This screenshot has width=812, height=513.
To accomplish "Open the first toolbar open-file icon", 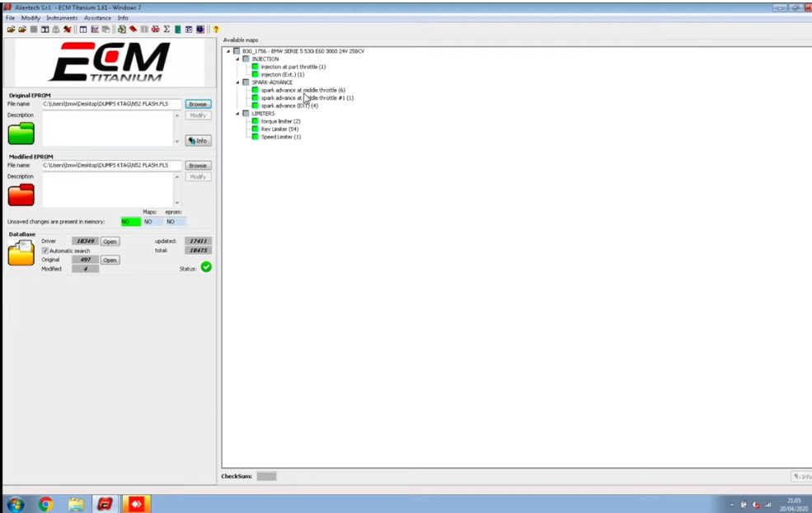I will (x=11, y=30).
